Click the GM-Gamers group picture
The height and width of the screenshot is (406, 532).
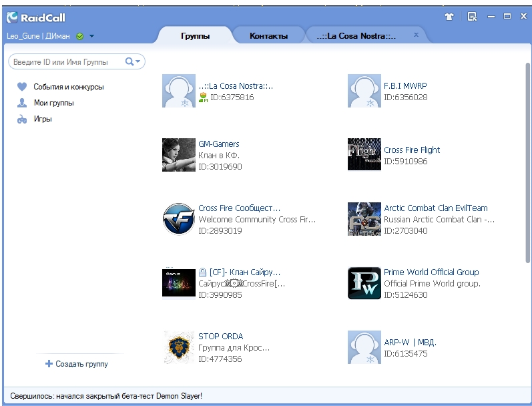[178, 155]
